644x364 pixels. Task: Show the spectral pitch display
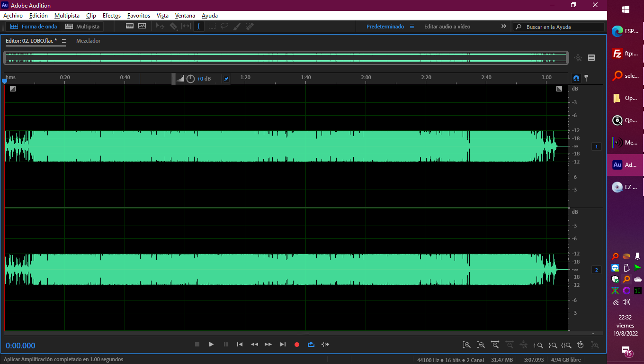(142, 27)
